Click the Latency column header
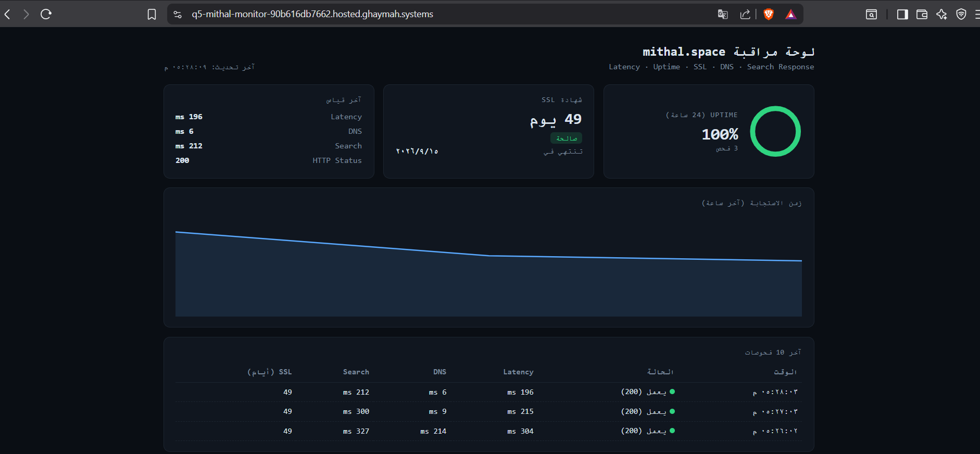Viewport: 980px width, 454px height. [x=518, y=372]
